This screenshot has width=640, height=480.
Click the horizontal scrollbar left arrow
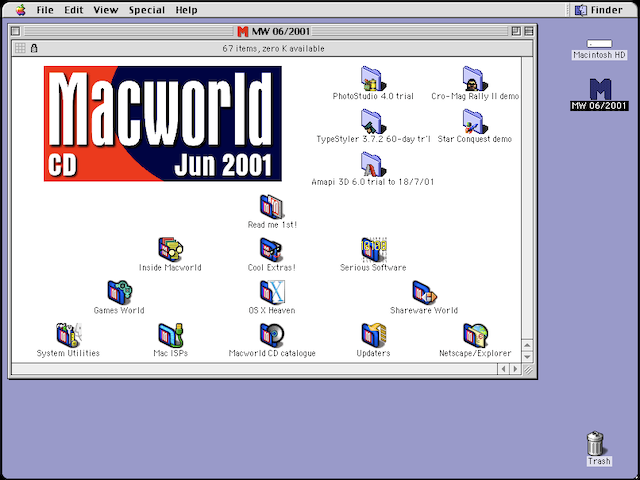[503, 369]
